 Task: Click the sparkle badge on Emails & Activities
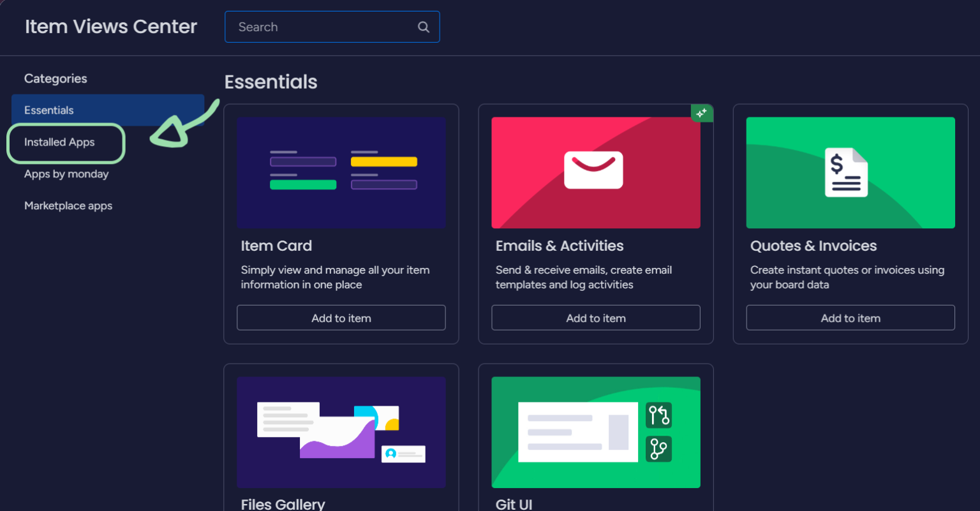[702, 113]
